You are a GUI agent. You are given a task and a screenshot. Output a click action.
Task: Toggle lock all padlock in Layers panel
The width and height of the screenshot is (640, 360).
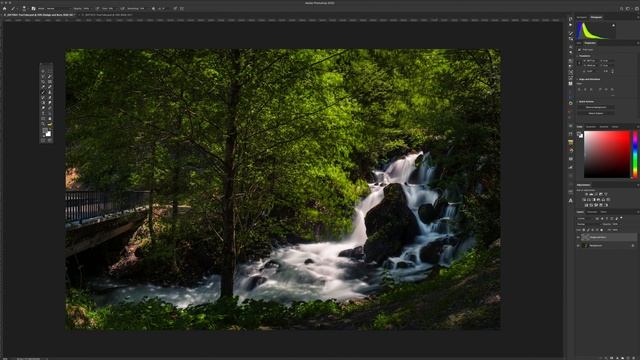point(602,230)
